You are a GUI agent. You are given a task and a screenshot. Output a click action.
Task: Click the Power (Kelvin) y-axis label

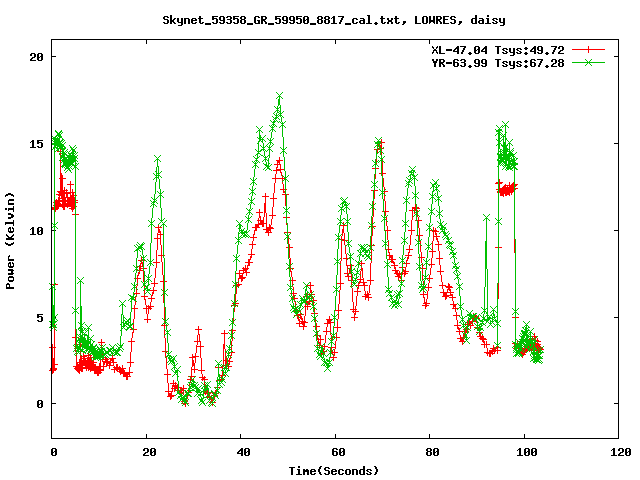10,241
